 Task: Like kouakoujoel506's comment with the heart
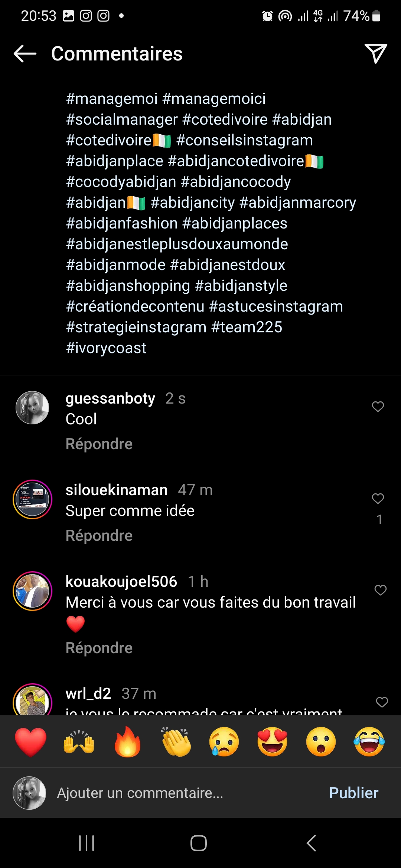coord(380,590)
